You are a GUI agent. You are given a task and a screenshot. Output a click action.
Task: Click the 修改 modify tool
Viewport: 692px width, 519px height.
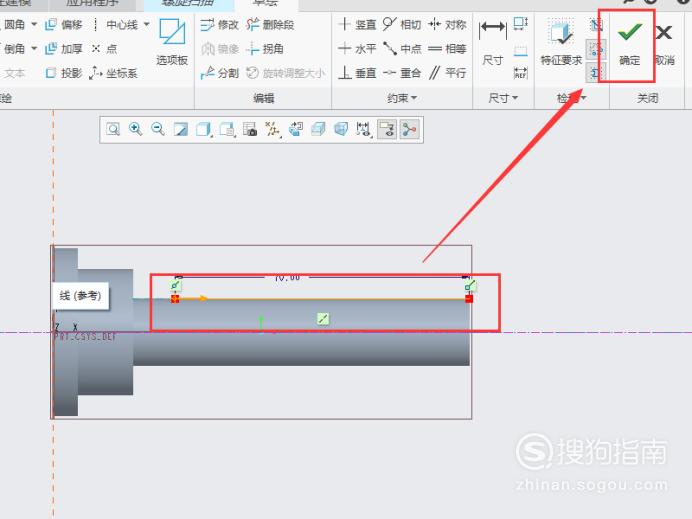219,25
